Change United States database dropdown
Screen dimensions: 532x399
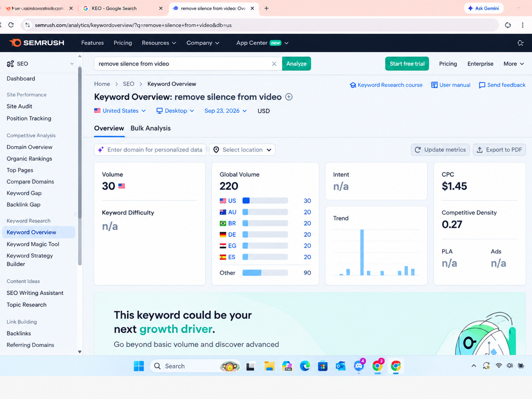click(120, 111)
